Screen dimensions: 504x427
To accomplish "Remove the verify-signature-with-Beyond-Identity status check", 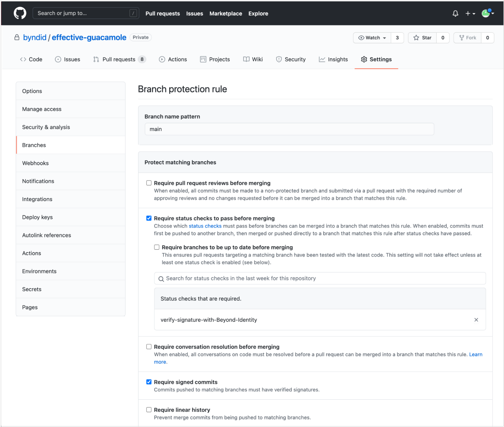I will click(476, 320).
